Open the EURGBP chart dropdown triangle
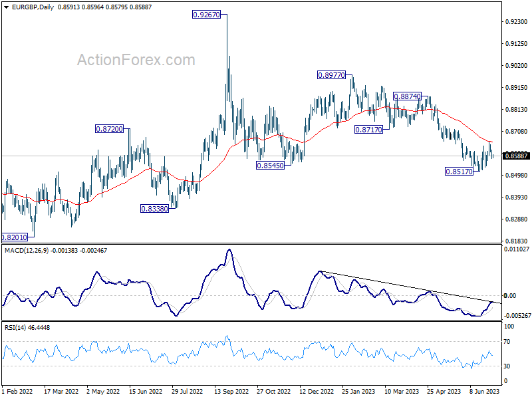Image resolution: width=532 pixels, height=399 pixels. click(6, 7)
